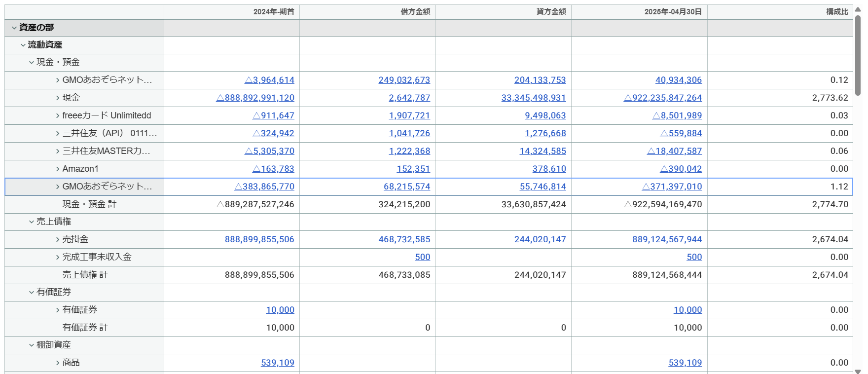Screen dimensions: 868x374
Task: View the 33,345,498,931 credit details
Action: click(x=534, y=98)
